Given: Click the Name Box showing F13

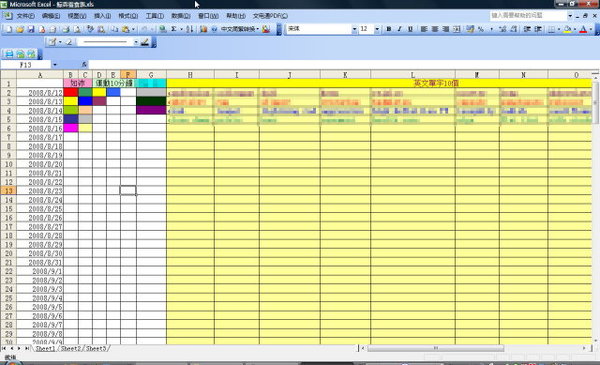Looking at the screenshot, I should coord(26,65).
